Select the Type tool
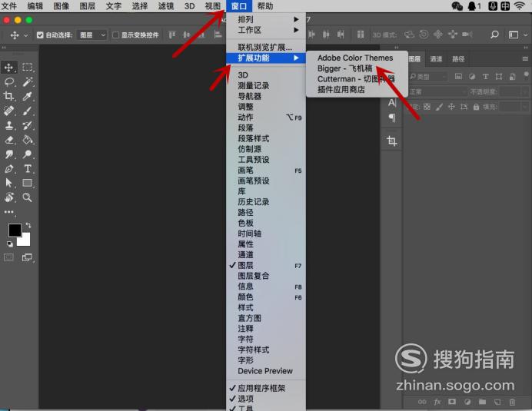The width and height of the screenshot is (532, 411). point(28,168)
